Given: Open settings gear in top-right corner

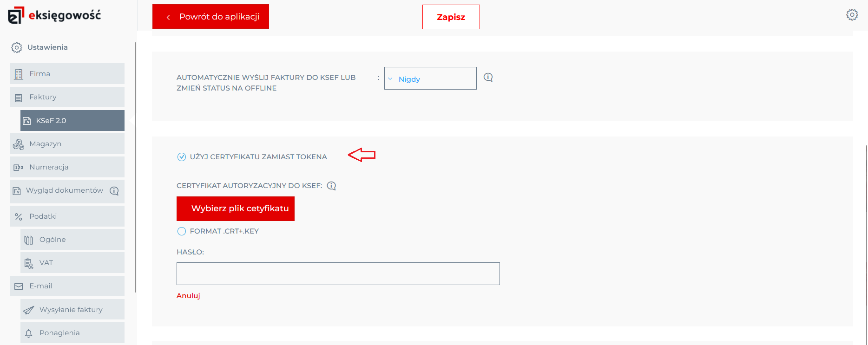Looking at the screenshot, I should [x=852, y=15].
